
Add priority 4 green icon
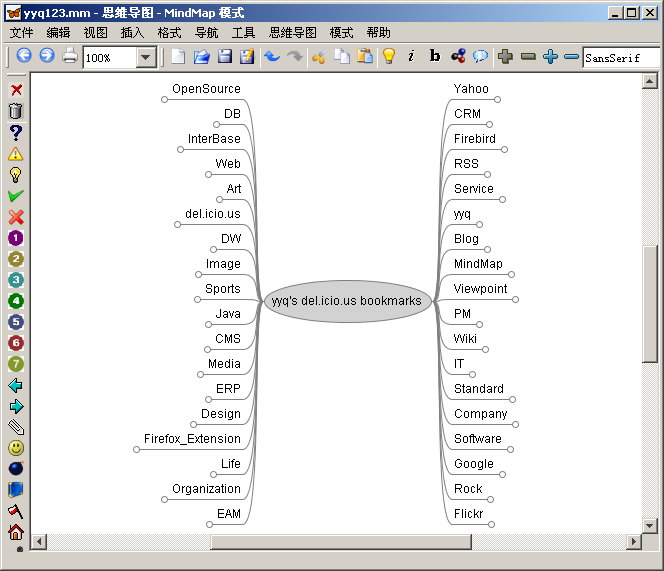tap(16, 301)
